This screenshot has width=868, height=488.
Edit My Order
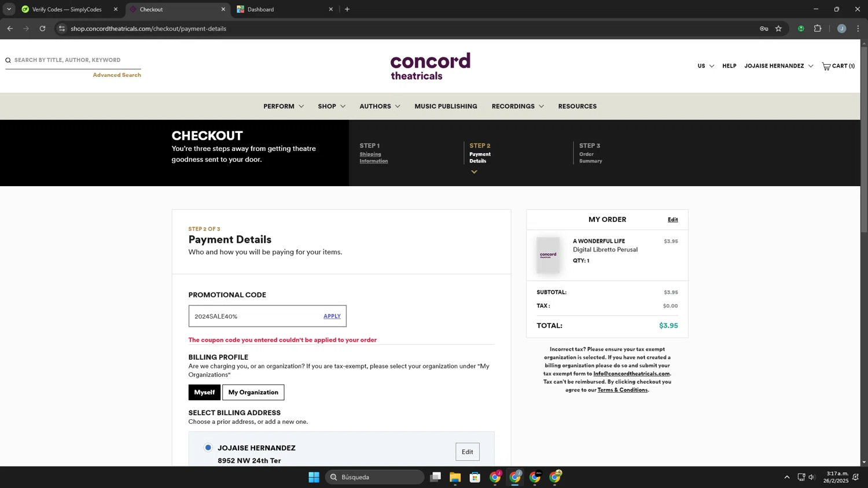672,220
